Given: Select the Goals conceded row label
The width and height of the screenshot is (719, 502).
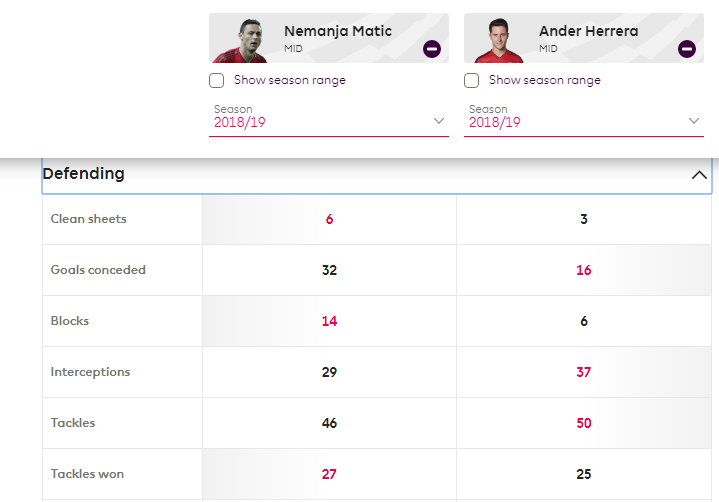Looking at the screenshot, I should coord(98,270).
